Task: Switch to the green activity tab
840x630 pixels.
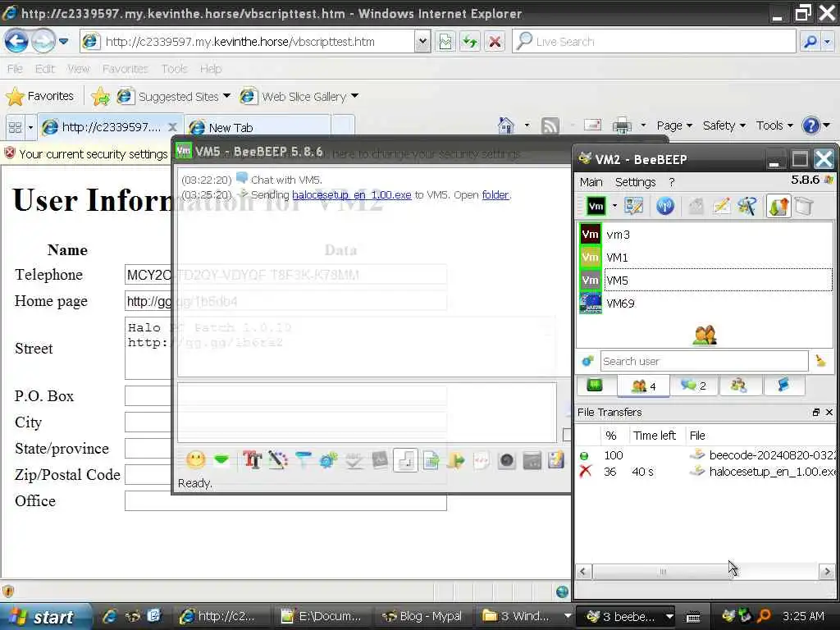Action: (x=595, y=386)
